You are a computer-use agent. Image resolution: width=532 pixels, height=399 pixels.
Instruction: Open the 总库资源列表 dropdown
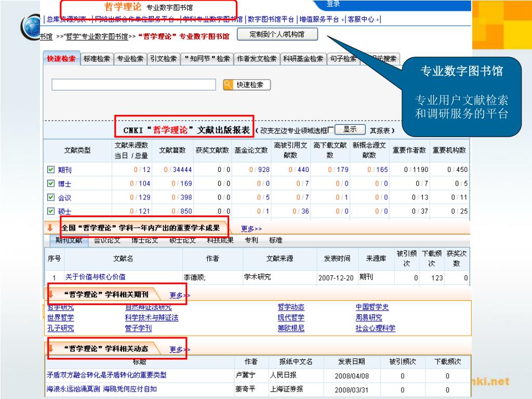click(68, 19)
